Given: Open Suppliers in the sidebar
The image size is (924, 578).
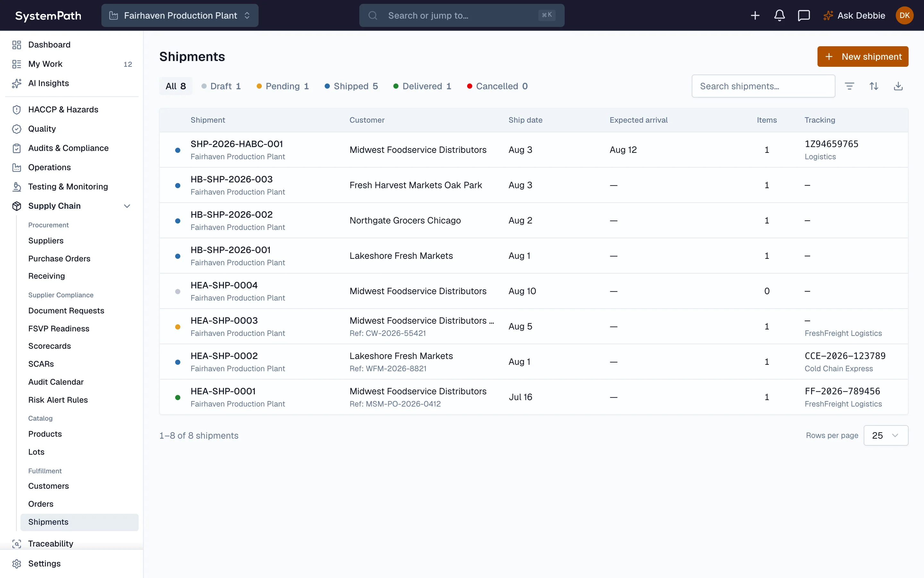Looking at the screenshot, I should 46,241.
